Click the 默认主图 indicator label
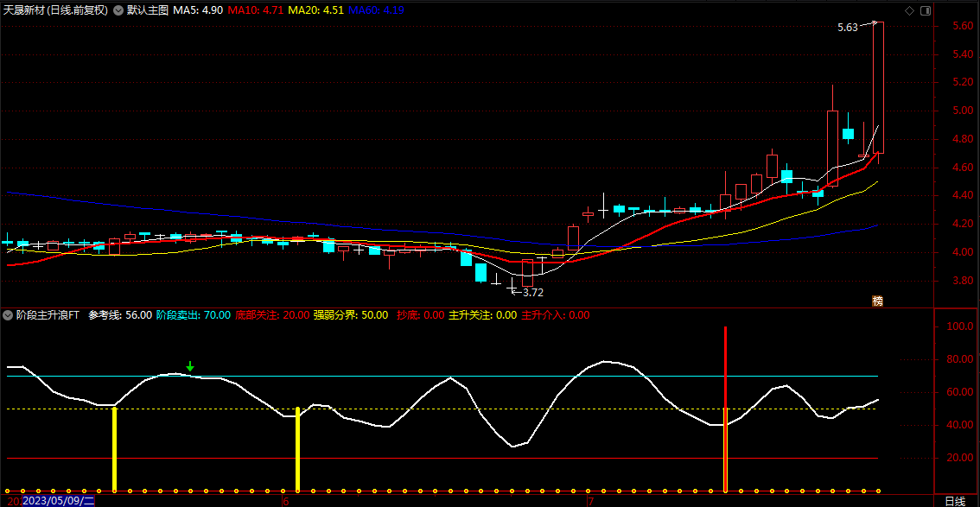980x507 pixels. click(x=147, y=10)
